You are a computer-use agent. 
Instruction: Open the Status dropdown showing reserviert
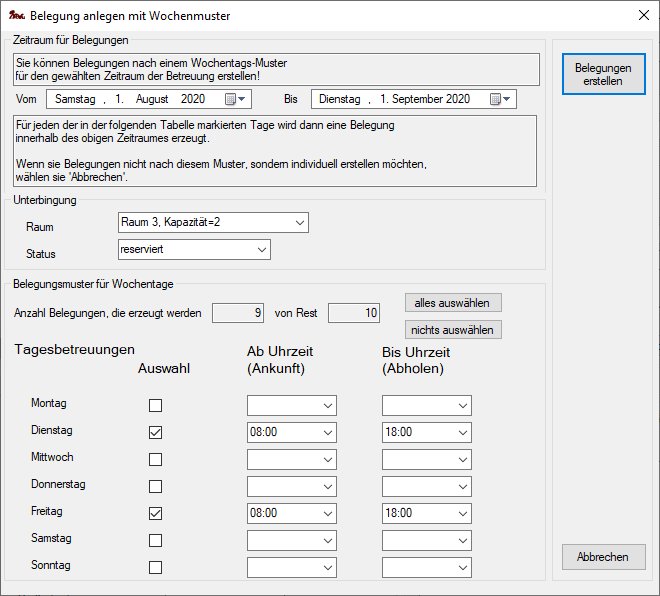261,248
